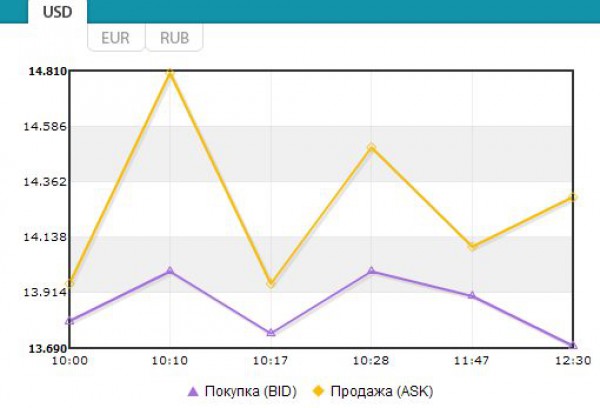
Task: Click the 10:28 x-axis time label
Action: tap(371, 361)
